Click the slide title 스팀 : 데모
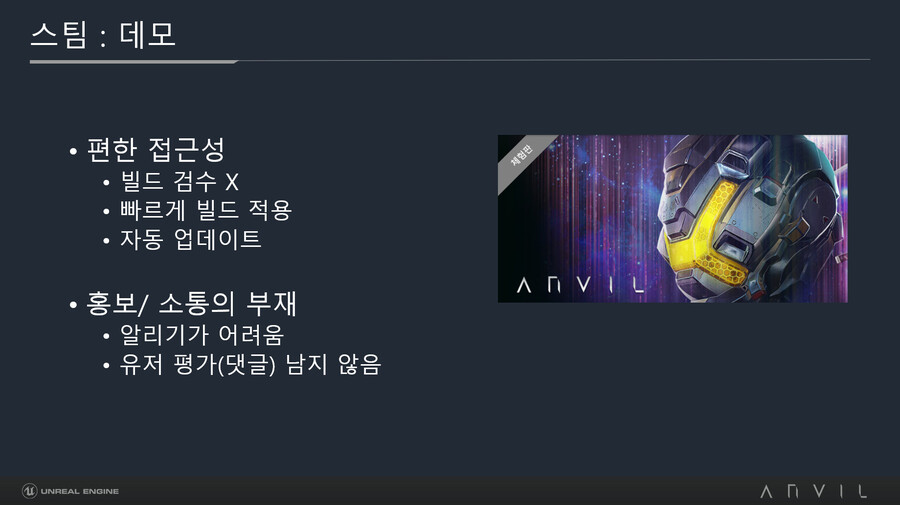 pyautogui.click(x=103, y=34)
